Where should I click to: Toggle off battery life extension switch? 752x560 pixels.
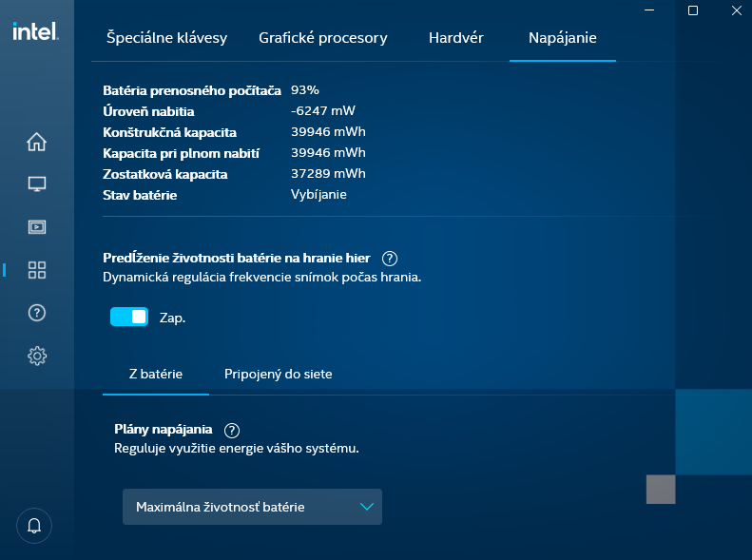(129, 317)
